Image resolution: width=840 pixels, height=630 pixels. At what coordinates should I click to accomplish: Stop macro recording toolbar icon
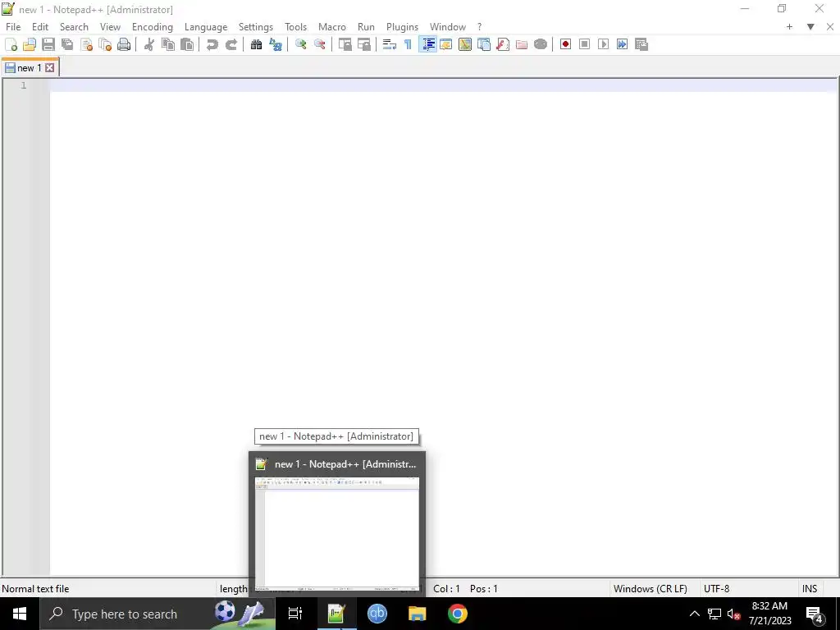584,44
